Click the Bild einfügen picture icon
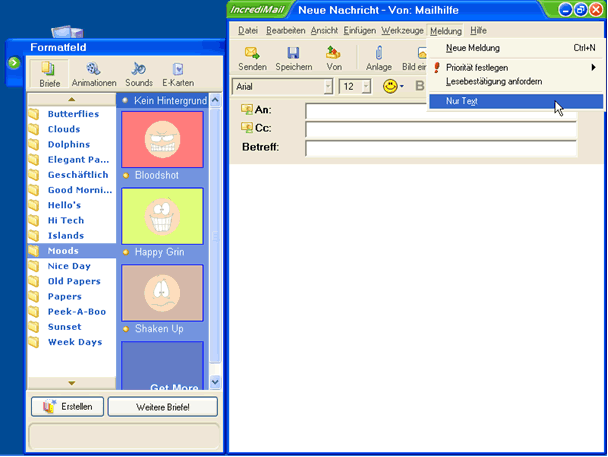The width and height of the screenshot is (608, 457). (x=421, y=53)
